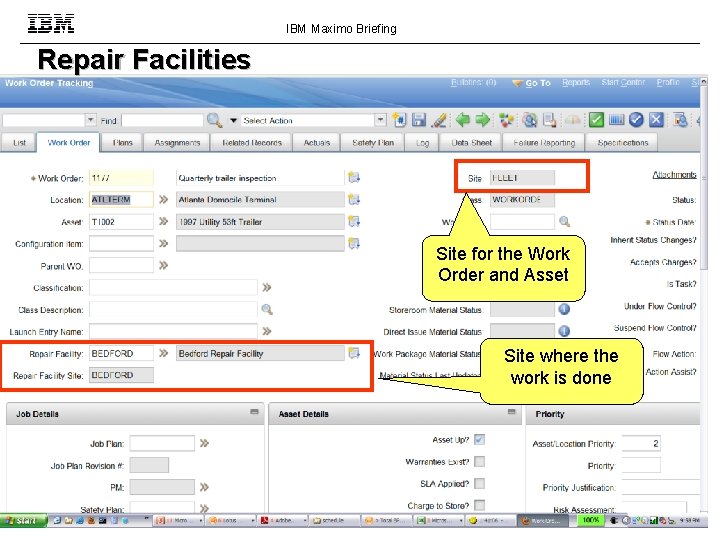Open the Safety Plan tab
The height and width of the screenshot is (540, 720).
[x=373, y=143]
